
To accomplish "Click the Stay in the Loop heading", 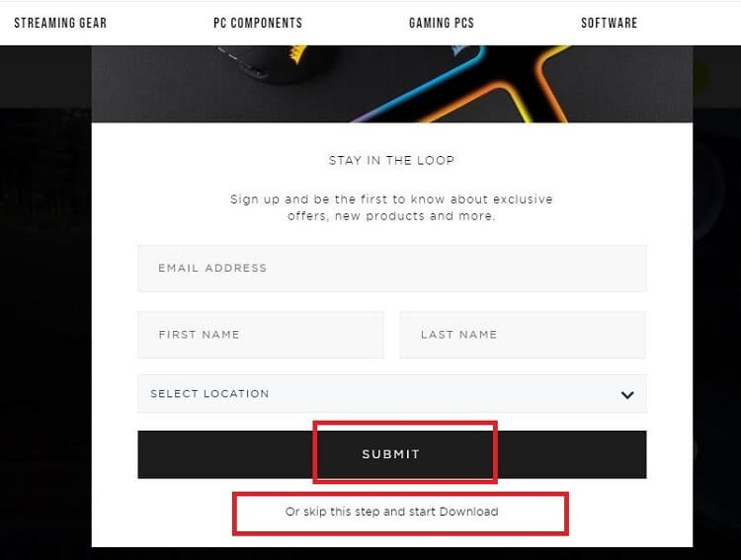I will 391,160.
